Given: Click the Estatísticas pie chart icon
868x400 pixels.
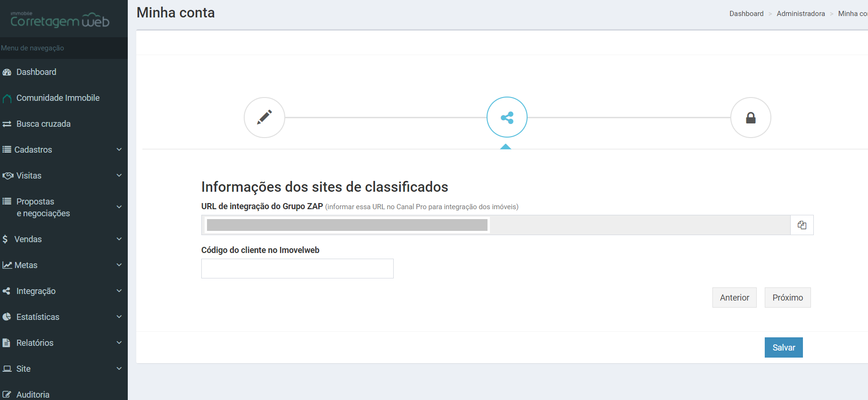Looking at the screenshot, I should [x=7, y=317].
